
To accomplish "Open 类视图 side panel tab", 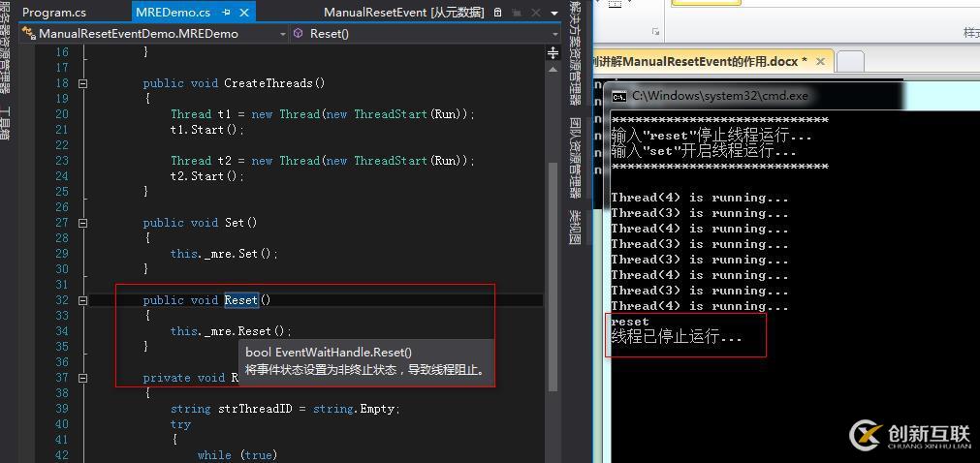I will [576, 227].
